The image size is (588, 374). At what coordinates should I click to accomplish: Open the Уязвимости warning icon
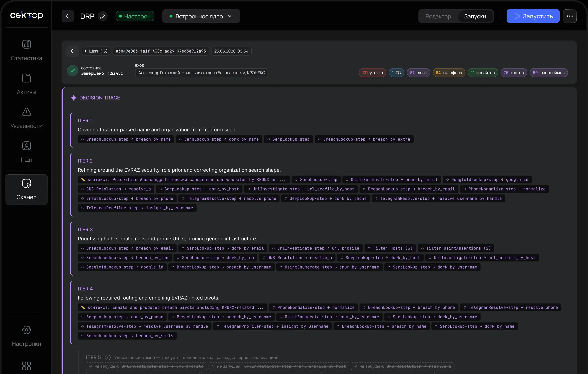(x=26, y=112)
